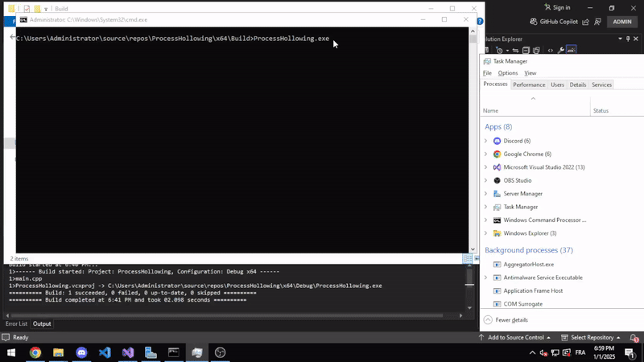Expand Server Manager process entry

pos(486,193)
